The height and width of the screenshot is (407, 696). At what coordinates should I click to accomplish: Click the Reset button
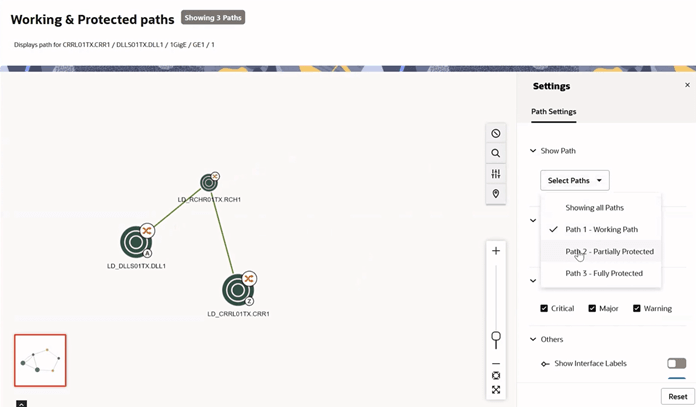[677, 396]
